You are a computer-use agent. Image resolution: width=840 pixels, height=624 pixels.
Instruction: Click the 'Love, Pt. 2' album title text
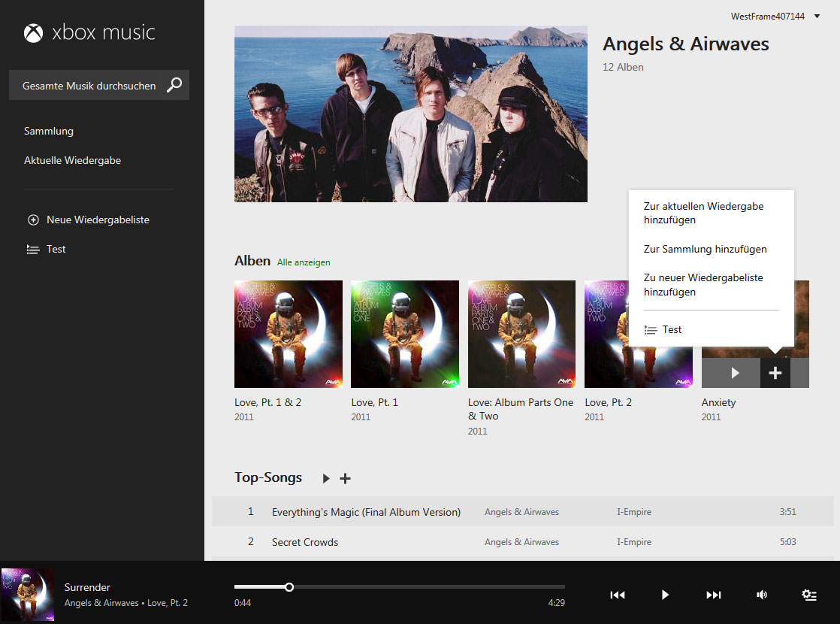tap(608, 403)
